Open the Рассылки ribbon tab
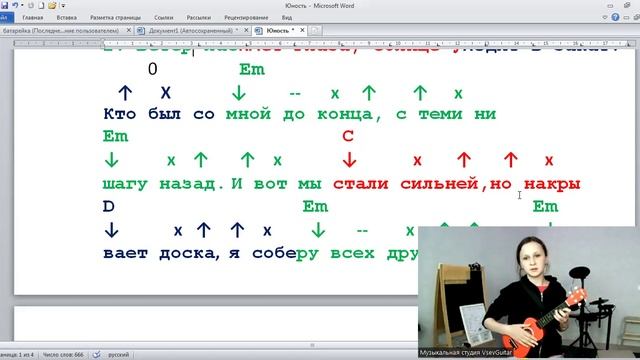The width and height of the screenshot is (640, 360). pyautogui.click(x=199, y=18)
